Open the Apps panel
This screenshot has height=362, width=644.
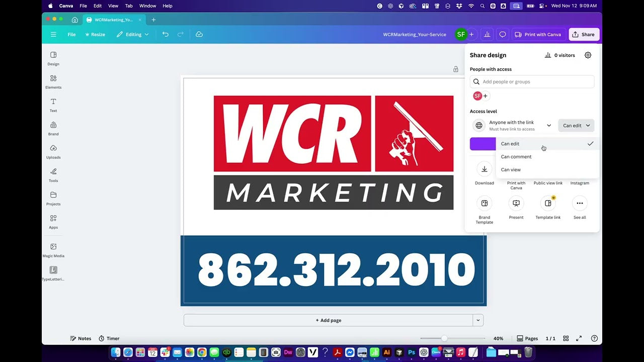click(53, 222)
